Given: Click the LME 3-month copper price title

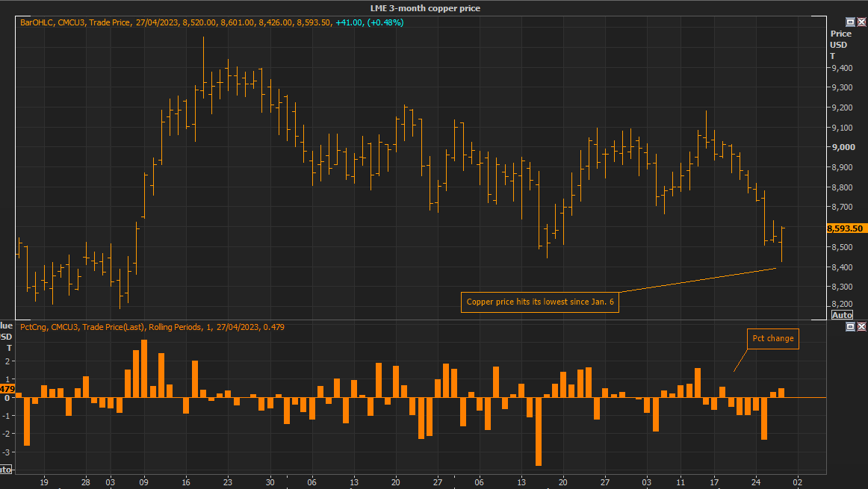Looking at the screenshot, I should point(426,8).
